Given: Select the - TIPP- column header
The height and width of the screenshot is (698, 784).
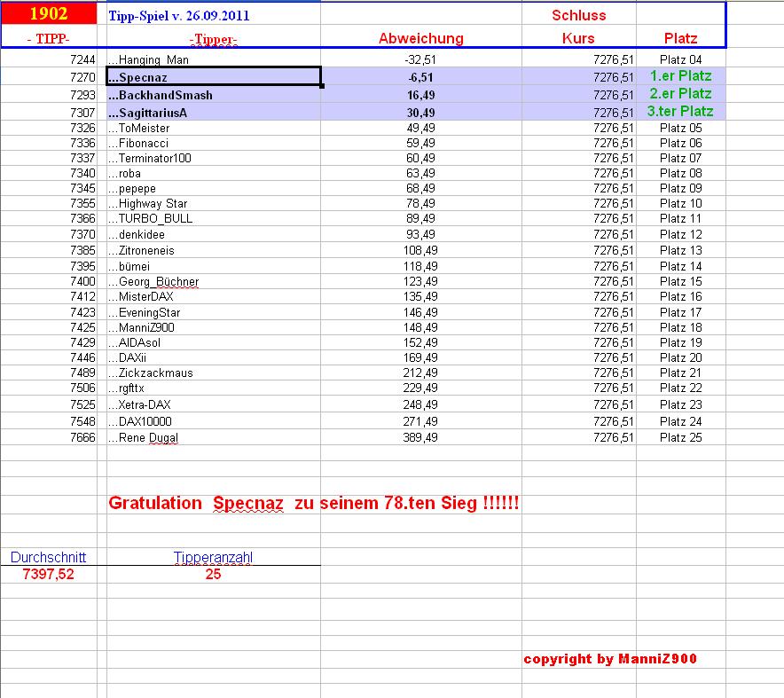Looking at the screenshot, I should (x=49, y=38).
